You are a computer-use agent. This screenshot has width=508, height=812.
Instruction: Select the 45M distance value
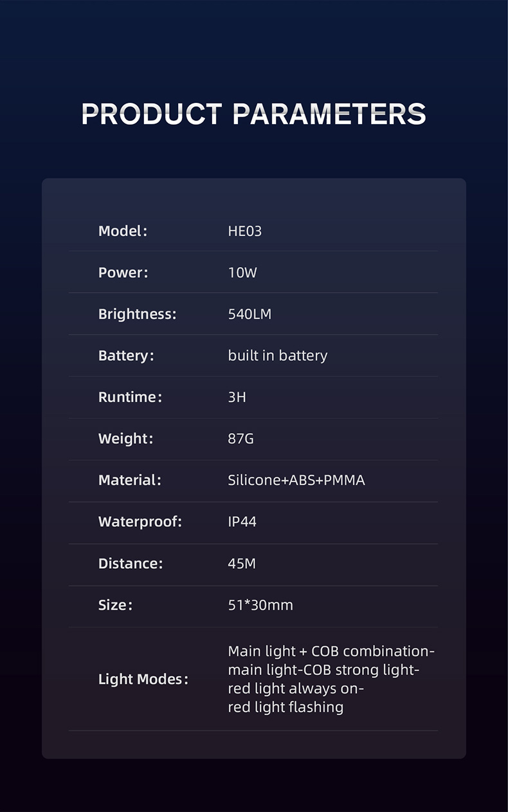tap(242, 564)
